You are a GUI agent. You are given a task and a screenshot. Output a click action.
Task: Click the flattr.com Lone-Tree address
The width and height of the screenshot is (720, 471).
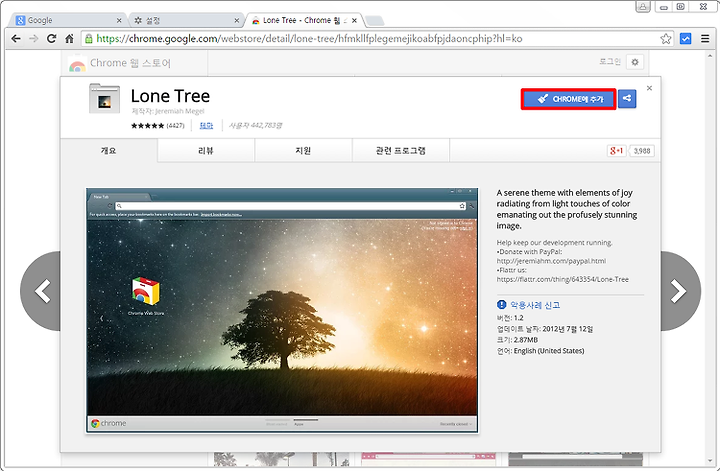coord(562,279)
